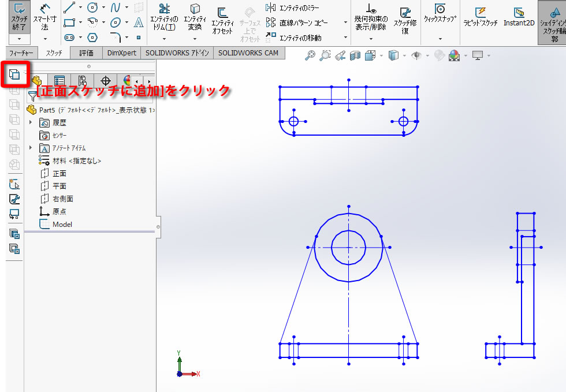Open dropdown under スケッチ終了 button
The image size is (566, 392).
coord(19,39)
